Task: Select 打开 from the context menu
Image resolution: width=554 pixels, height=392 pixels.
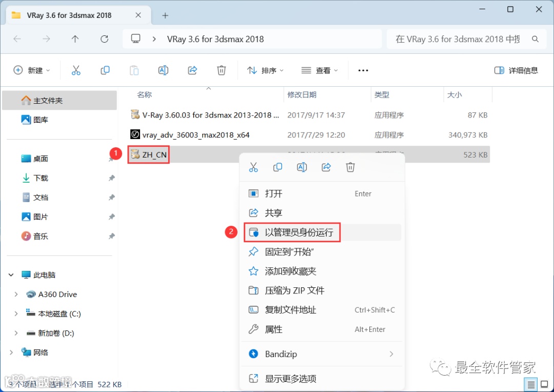Action: pyautogui.click(x=322, y=194)
